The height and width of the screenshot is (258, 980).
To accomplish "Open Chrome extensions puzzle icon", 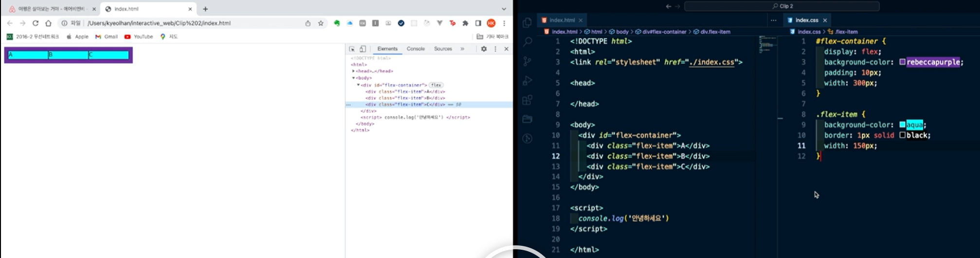I will [x=465, y=23].
